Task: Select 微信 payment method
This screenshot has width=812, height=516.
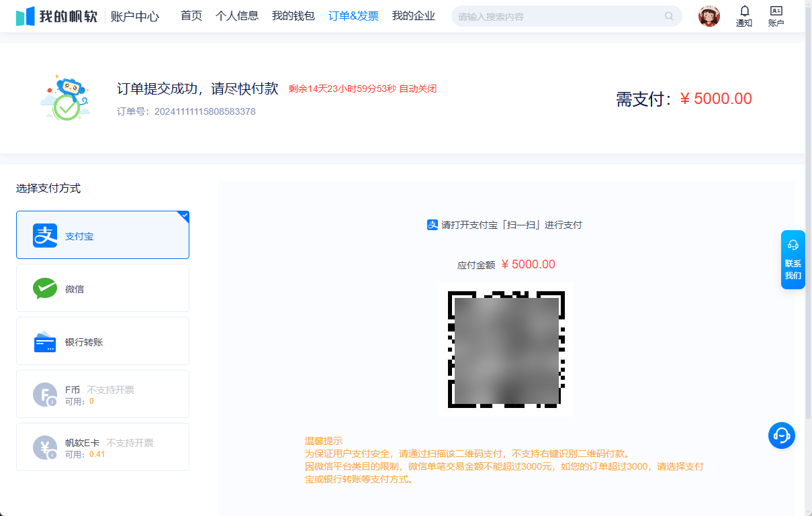Action: (x=103, y=288)
